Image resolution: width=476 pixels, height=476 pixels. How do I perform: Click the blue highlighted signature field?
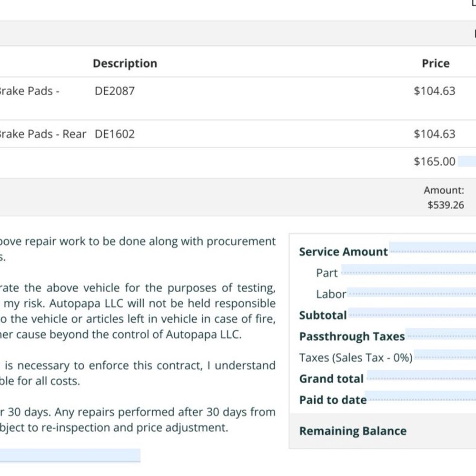pyautogui.click(x=70, y=456)
